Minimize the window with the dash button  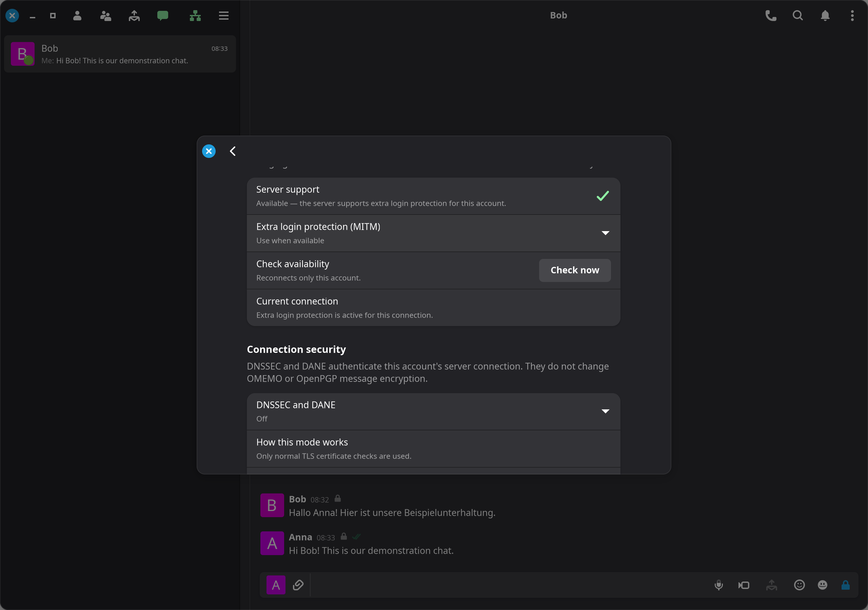(x=33, y=17)
